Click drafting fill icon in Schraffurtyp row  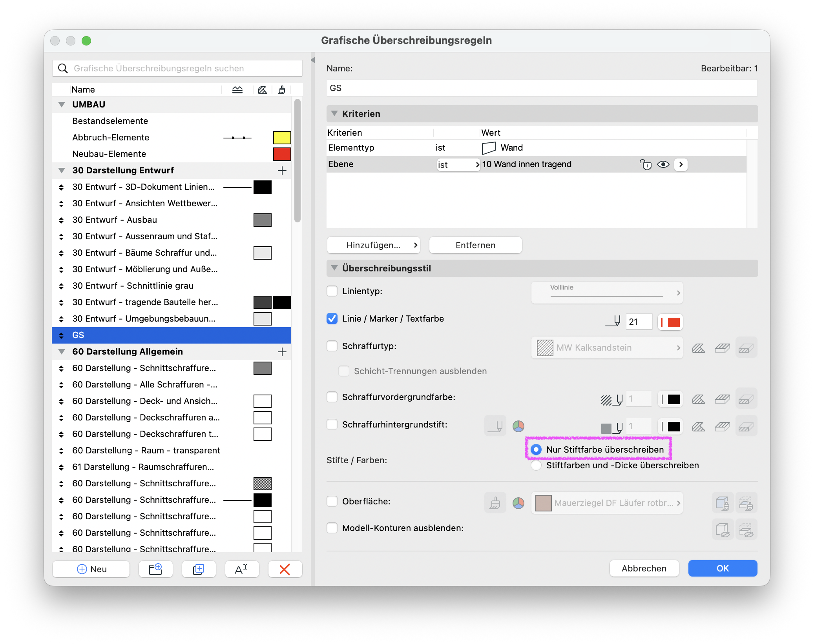pyautogui.click(x=699, y=348)
